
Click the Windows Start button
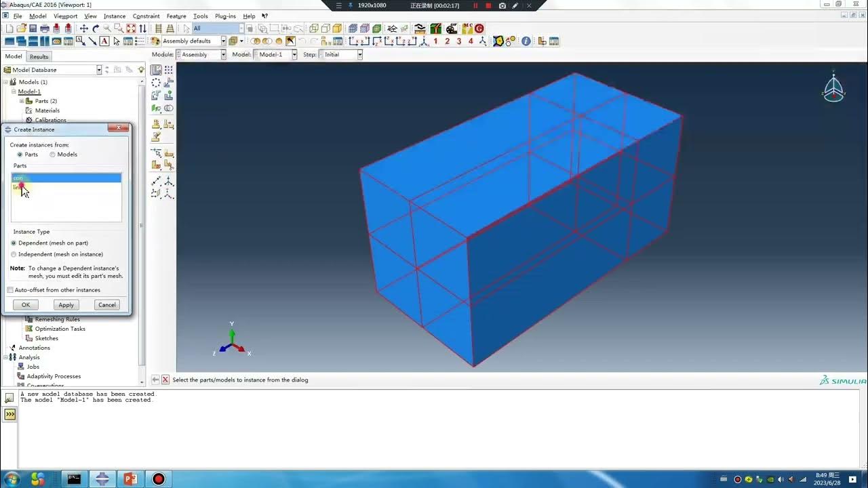[x=12, y=479]
